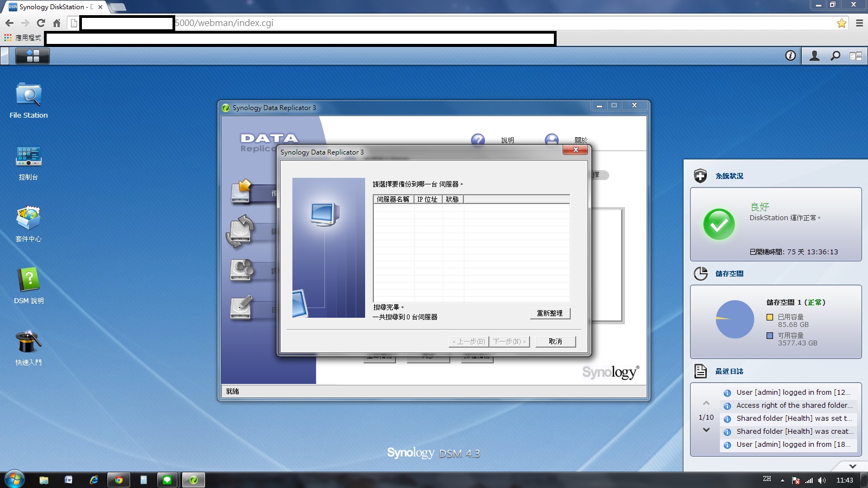Click the Data Replicator help question icon
The image size is (868, 488).
click(x=478, y=140)
